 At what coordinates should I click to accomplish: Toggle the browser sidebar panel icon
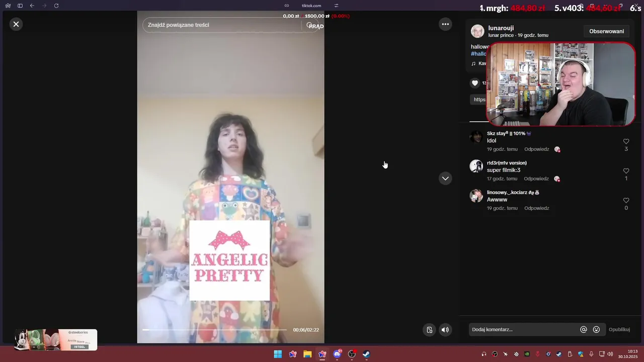point(20,6)
